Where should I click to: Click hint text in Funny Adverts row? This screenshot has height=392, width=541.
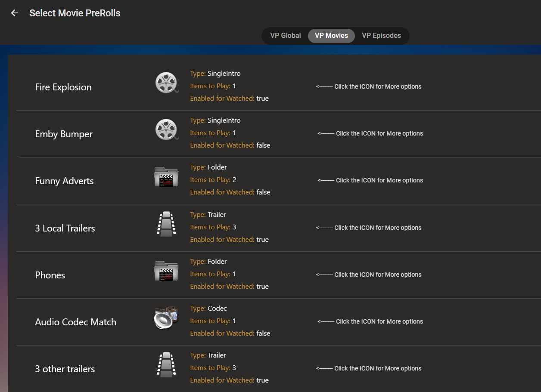[x=370, y=180]
